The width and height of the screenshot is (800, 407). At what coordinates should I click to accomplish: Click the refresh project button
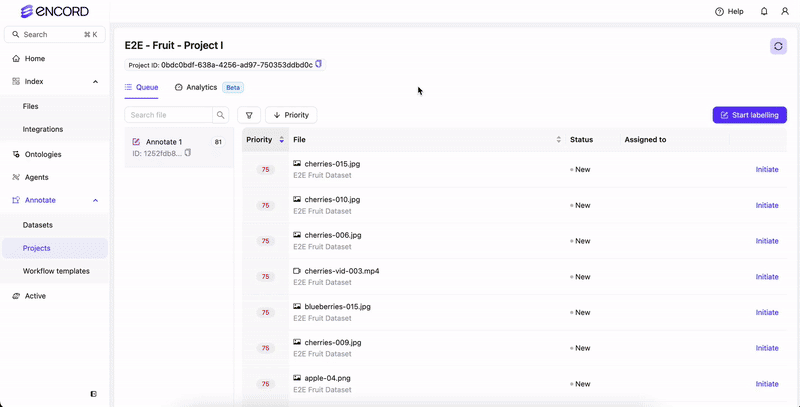[x=778, y=46]
